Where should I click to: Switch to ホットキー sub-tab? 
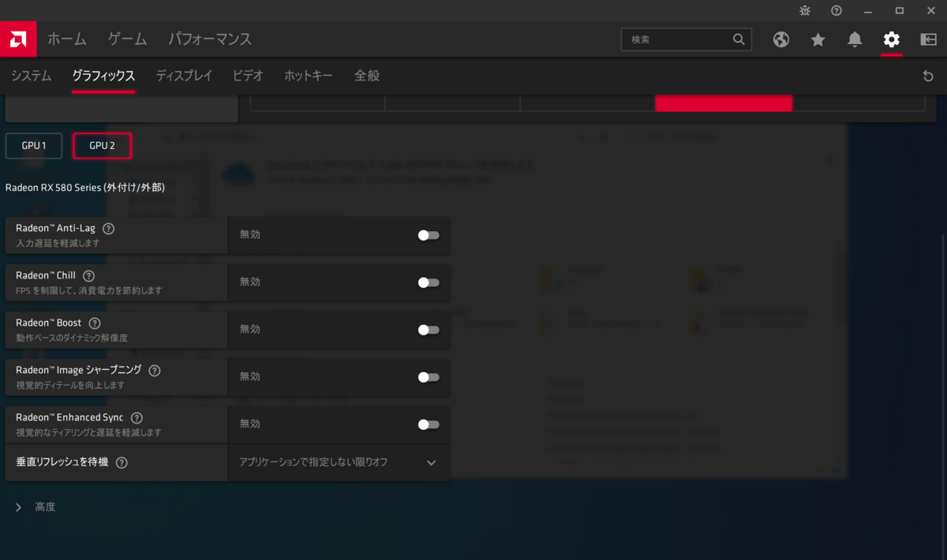(x=309, y=76)
